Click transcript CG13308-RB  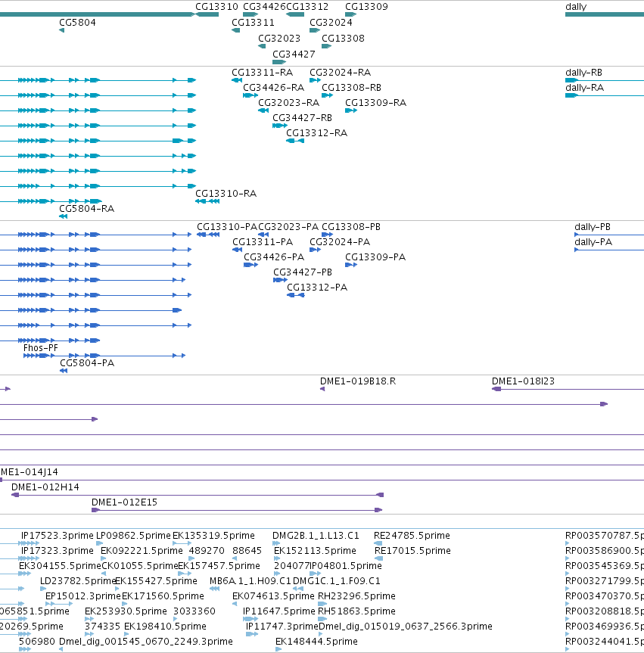(352, 88)
